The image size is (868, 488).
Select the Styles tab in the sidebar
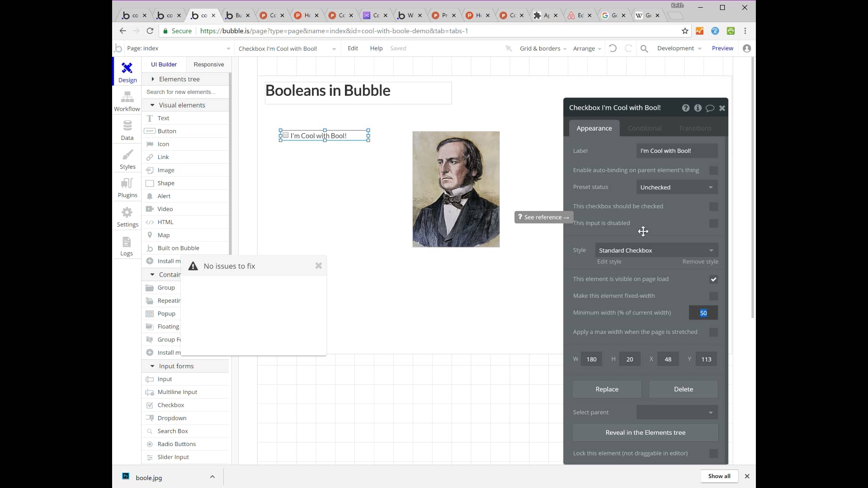127,159
